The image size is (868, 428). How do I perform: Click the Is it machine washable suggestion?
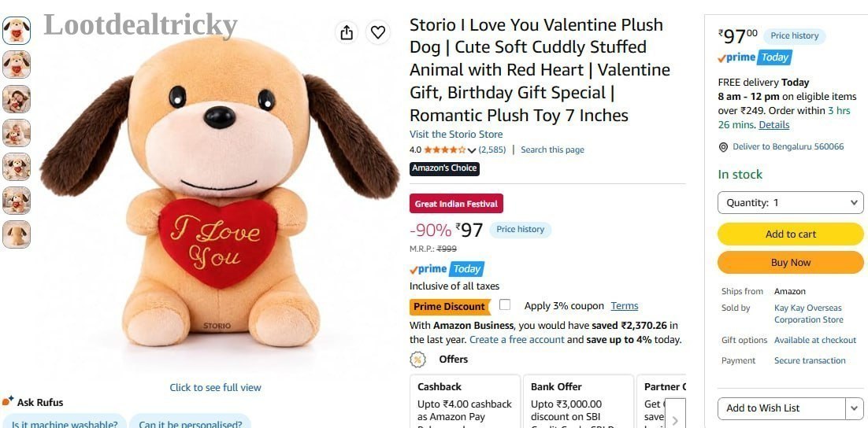tap(65, 422)
